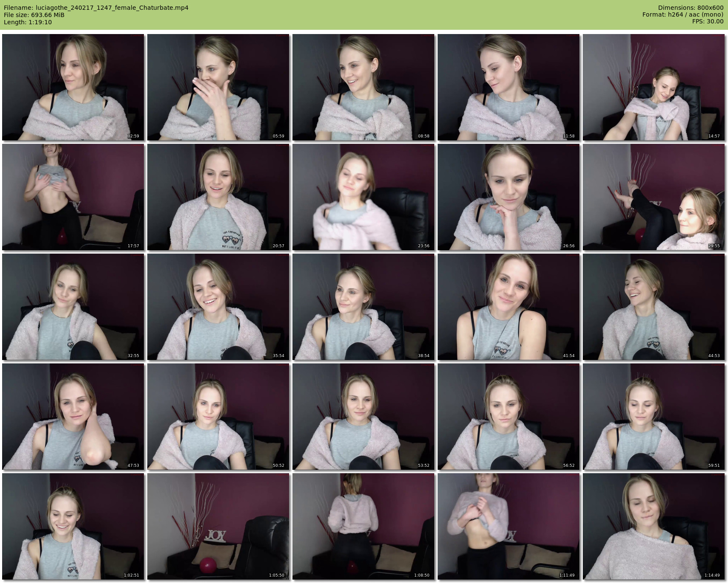Viewport: 728px width, 583px height.
Task: Select the 44:53 thumbnail
Action: tap(653, 307)
